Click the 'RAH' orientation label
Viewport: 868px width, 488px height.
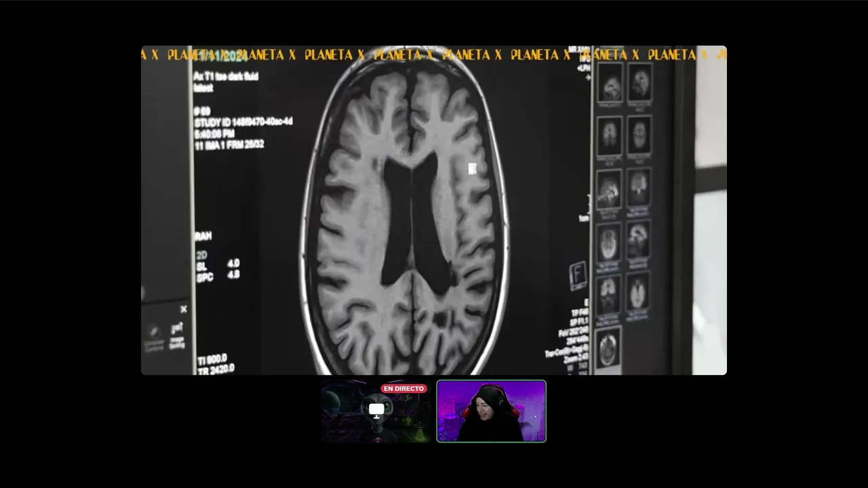point(203,236)
